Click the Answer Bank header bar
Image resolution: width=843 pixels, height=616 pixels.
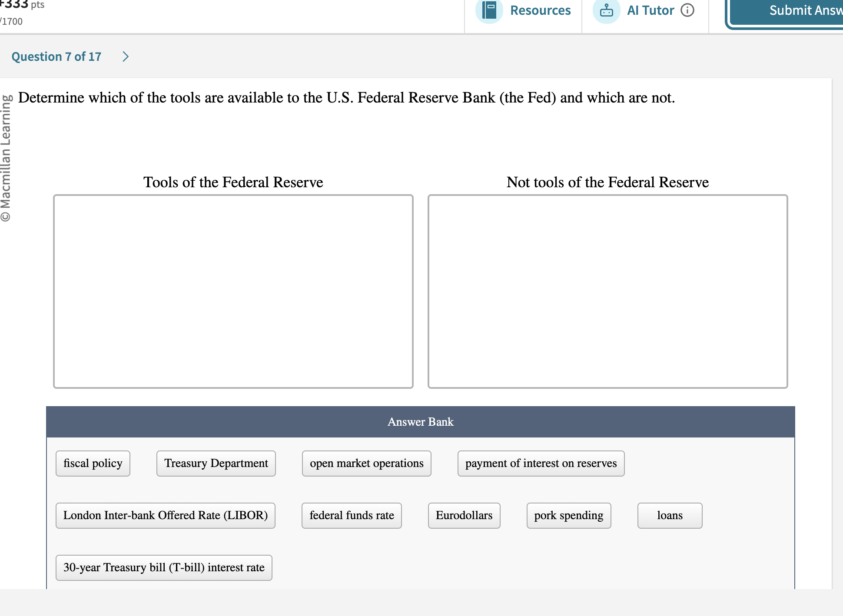pos(421,422)
